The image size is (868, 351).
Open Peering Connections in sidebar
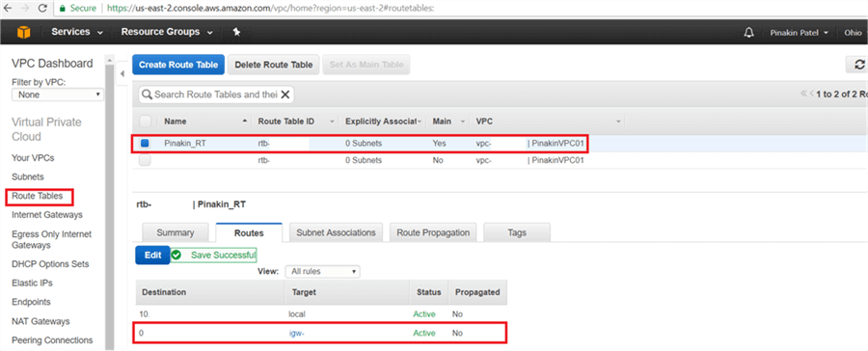52,340
